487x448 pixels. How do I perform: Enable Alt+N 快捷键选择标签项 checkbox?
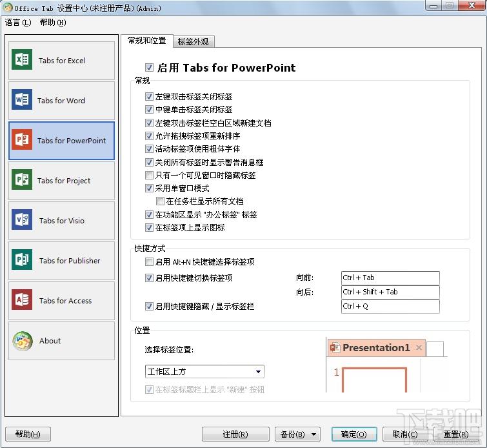coord(149,262)
